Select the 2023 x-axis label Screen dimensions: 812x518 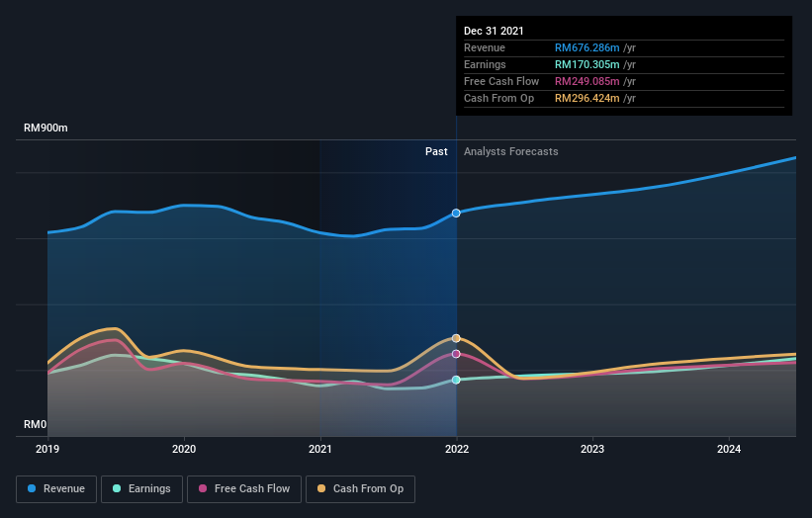(x=592, y=449)
